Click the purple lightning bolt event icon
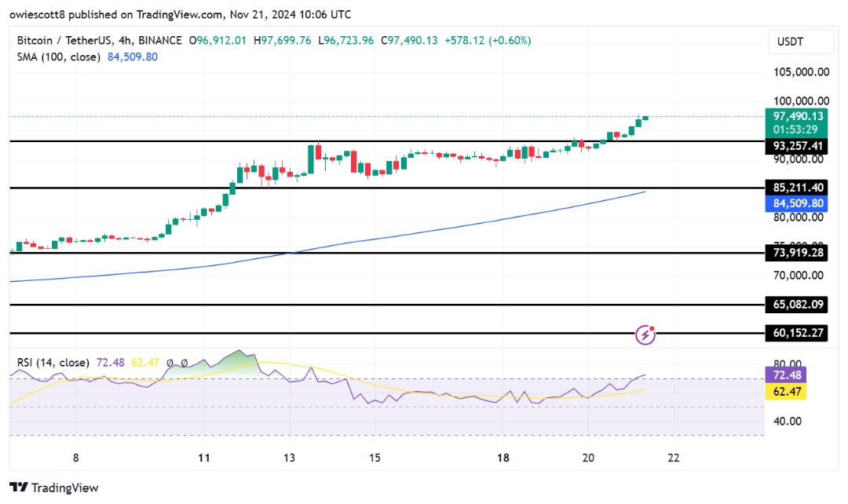Screen dimensions: 848x504 [x=645, y=334]
